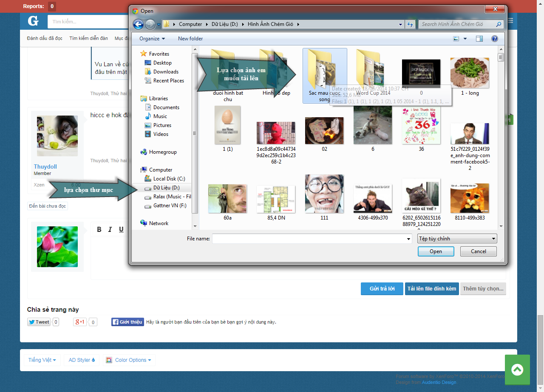Change view with the views icon
The image size is (544, 392).
point(456,39)
